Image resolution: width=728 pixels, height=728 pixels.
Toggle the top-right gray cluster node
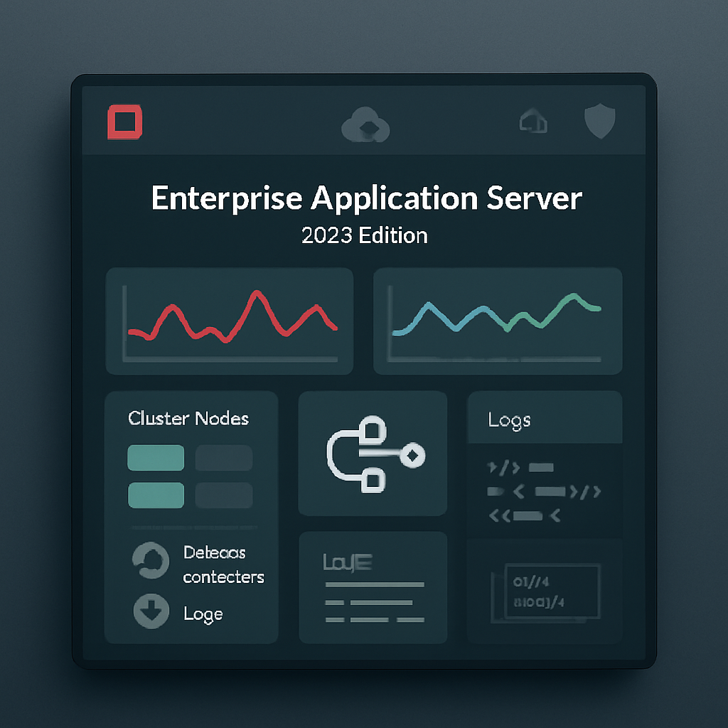pos(223,458)
